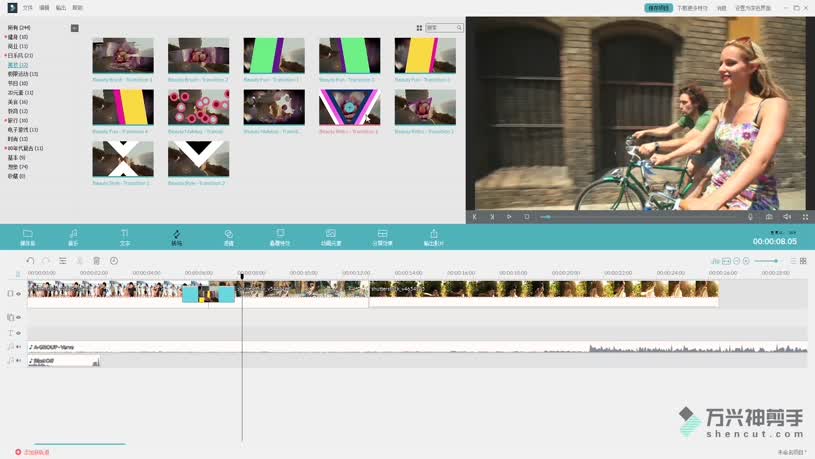Open the audio mixer icon above timeline
Screen dimensions: 815x459
pyautogui.click(x=716, y=261)
